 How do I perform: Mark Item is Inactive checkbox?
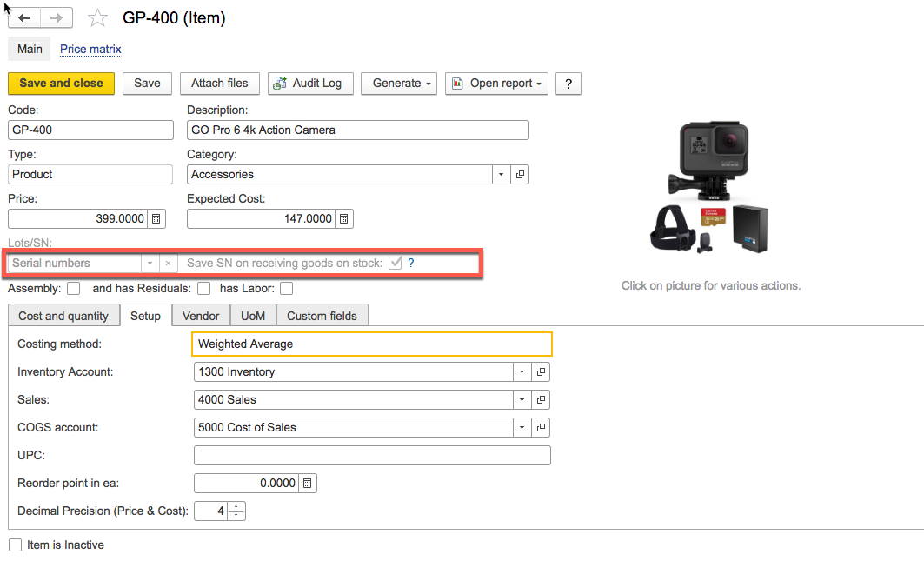pos(16,545)
